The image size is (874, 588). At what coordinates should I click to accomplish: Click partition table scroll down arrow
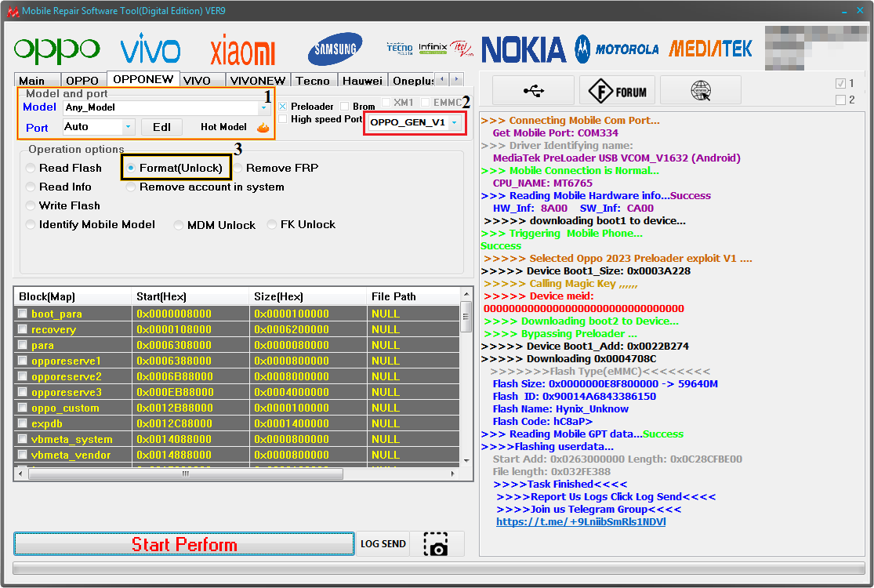point(466,461)
